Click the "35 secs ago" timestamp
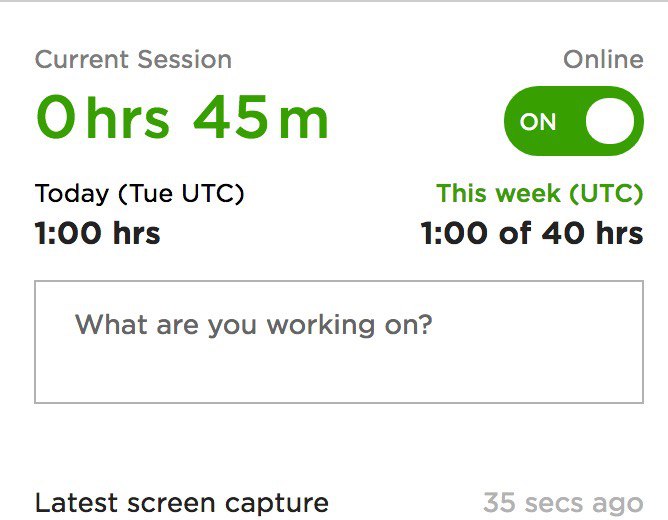This screenshot has width=668, height=520. pos(563,502)
